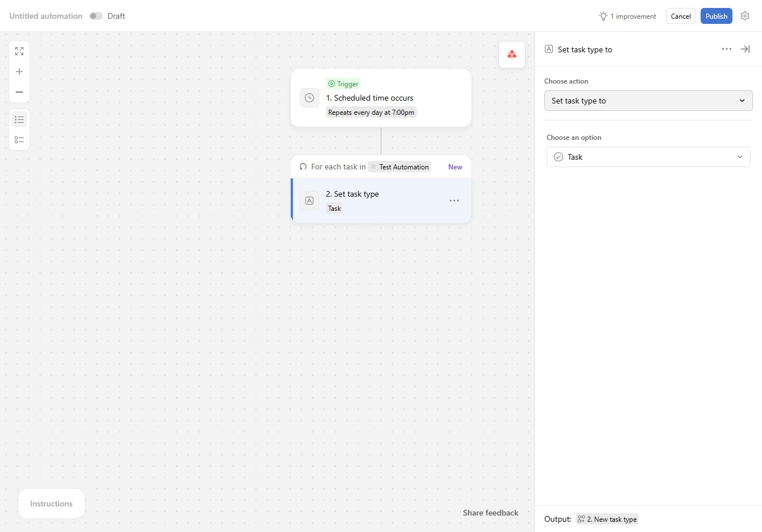This screenshot has height=532, width=762.
Task: Click the red Asana logo button
Action: [x=512, y=55]
